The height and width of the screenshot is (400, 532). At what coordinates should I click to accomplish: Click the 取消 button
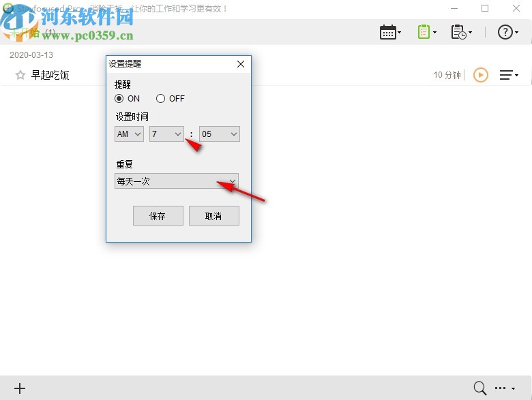[214, 215]
